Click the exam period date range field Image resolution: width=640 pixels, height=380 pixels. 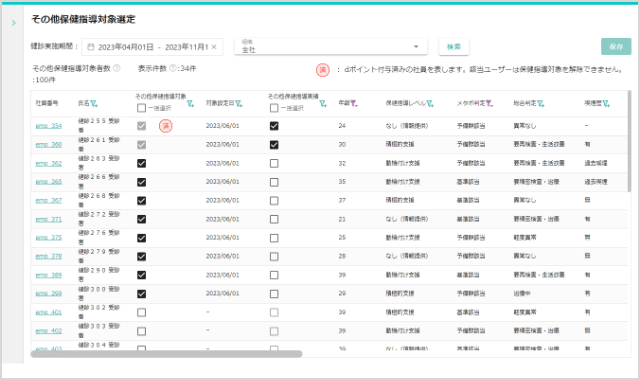(152, 47)
